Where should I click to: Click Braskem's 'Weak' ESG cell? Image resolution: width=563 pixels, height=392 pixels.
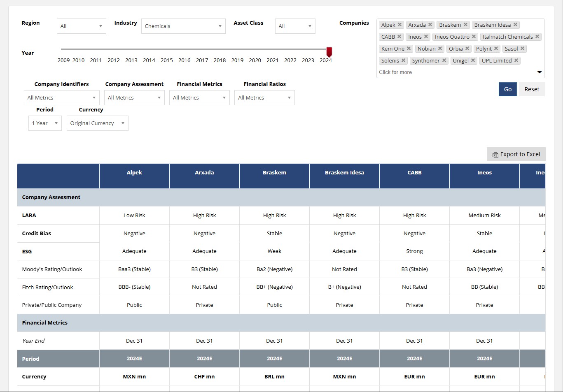click(274, 251)
